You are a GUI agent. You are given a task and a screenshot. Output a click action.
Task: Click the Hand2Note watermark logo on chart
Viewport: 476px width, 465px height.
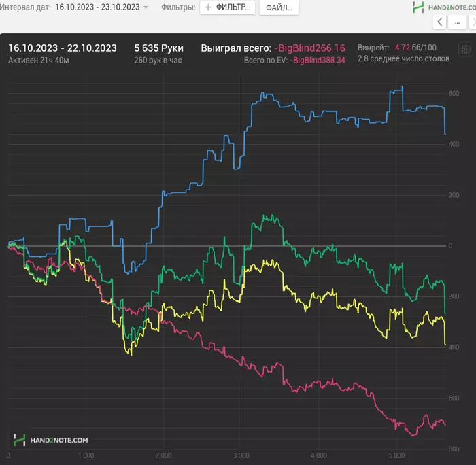51,440
